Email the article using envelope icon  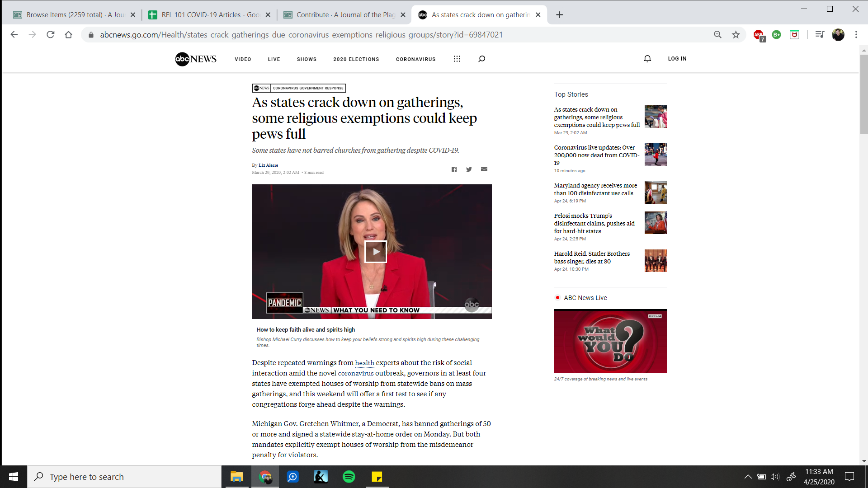(484, 169)
